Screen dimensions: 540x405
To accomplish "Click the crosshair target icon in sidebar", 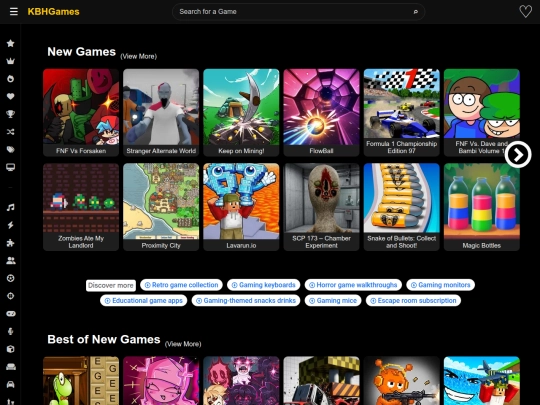I will click(11, 296).
